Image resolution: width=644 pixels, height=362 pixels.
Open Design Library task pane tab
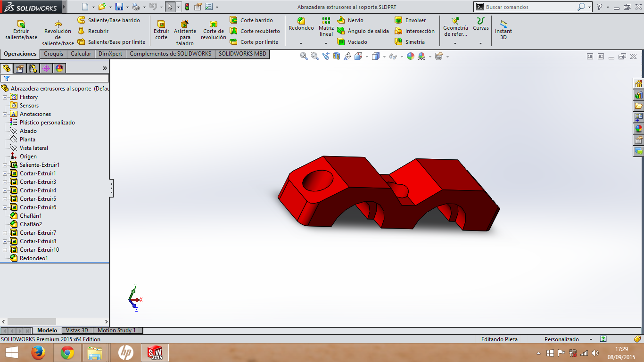click(638, 95)
